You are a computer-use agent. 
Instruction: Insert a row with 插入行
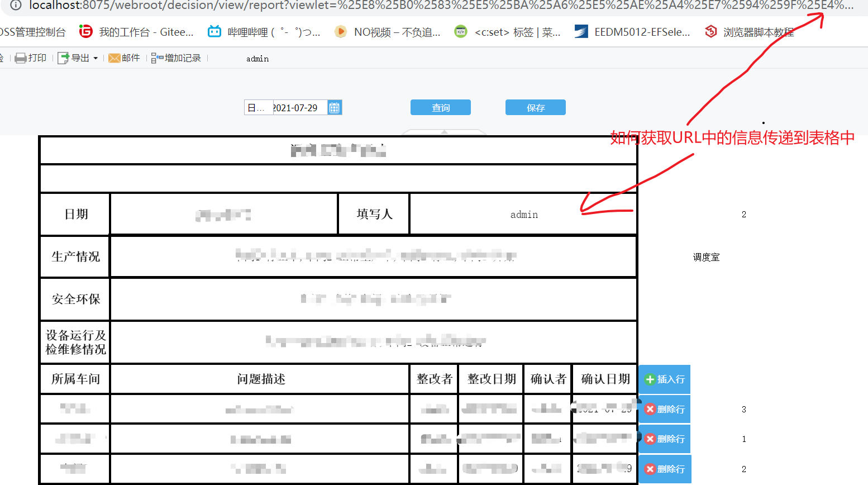point(665,379)
